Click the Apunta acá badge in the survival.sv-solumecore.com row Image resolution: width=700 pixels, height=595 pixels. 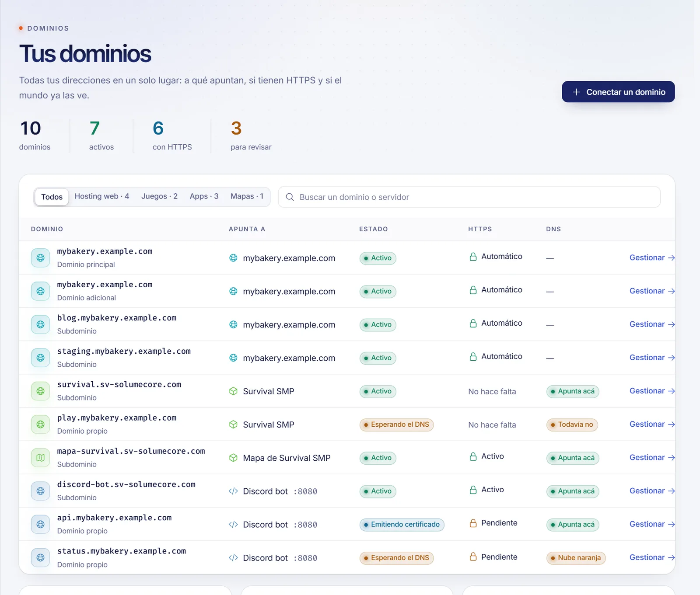[573, 391]
